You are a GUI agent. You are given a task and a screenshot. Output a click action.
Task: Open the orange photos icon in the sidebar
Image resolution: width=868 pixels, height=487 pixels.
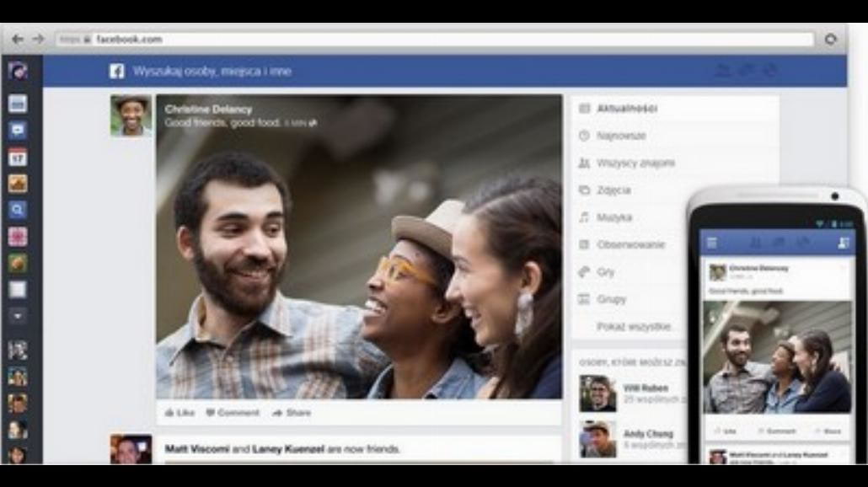[18, 184]
